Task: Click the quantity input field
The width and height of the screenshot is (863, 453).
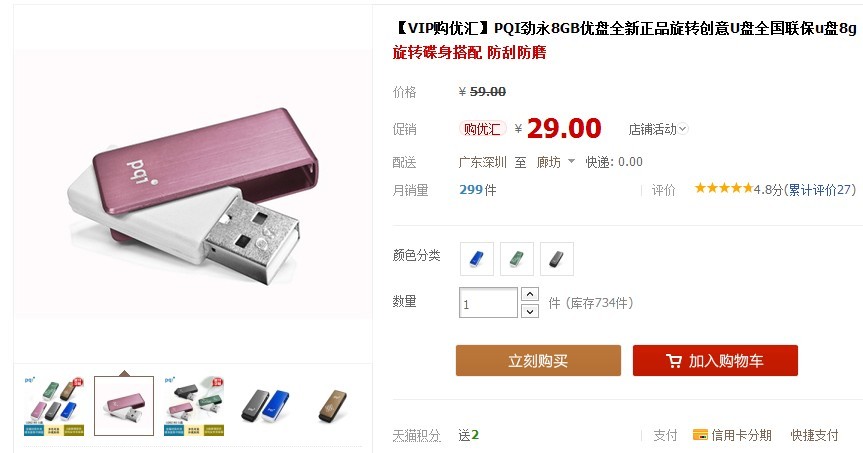Action: [x=488, y=303]
